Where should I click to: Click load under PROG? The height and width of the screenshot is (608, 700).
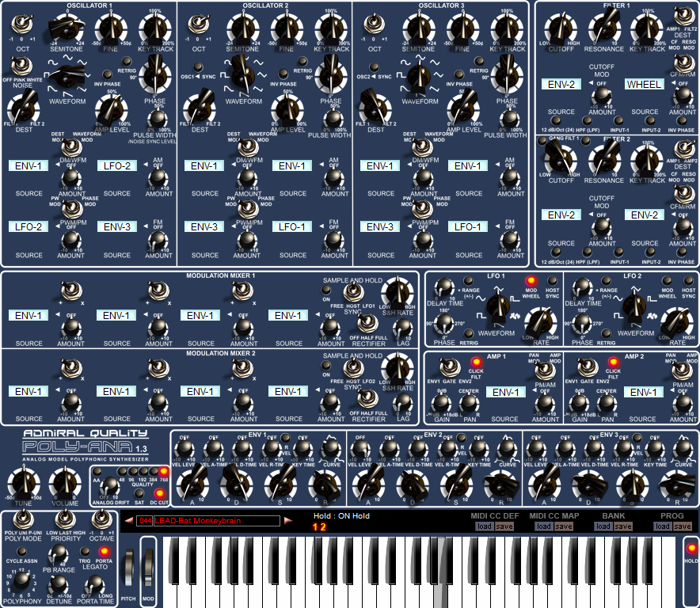pyautogui.click(x=663, y=526)
